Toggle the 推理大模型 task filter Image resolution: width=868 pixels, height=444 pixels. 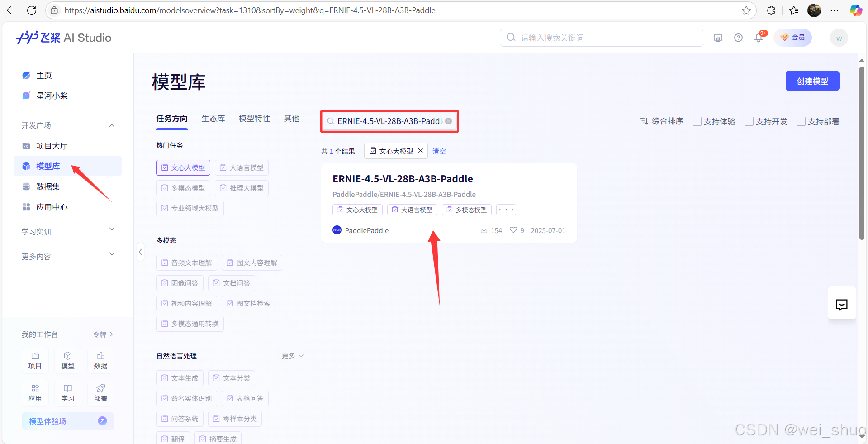coord(242,188)
